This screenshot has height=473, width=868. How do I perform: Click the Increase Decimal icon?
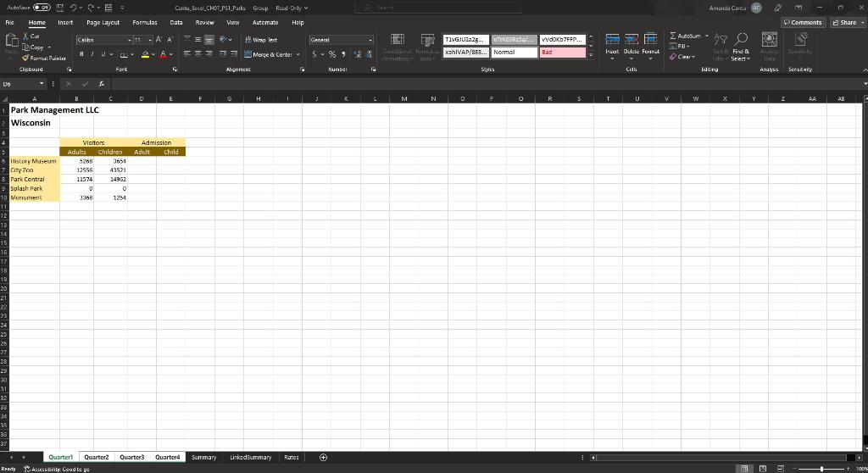[358, 54]
